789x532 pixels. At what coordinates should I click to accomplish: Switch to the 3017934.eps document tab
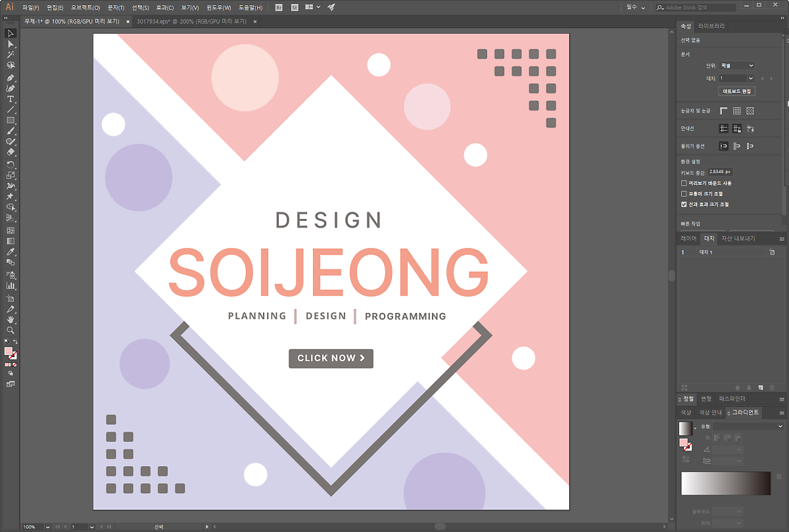(191, 22)
